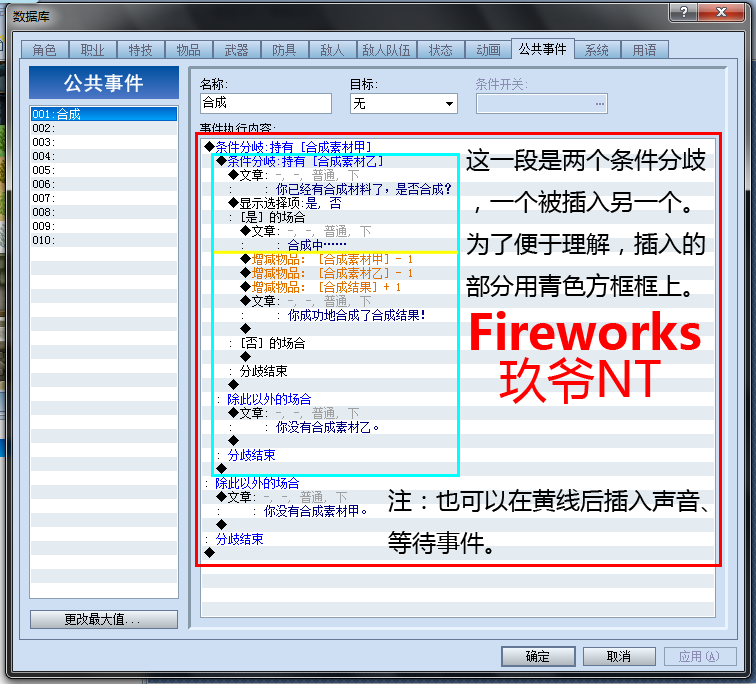Screen dimensions: 756x684
Task: Click the help question mark button
Action: 684,12
